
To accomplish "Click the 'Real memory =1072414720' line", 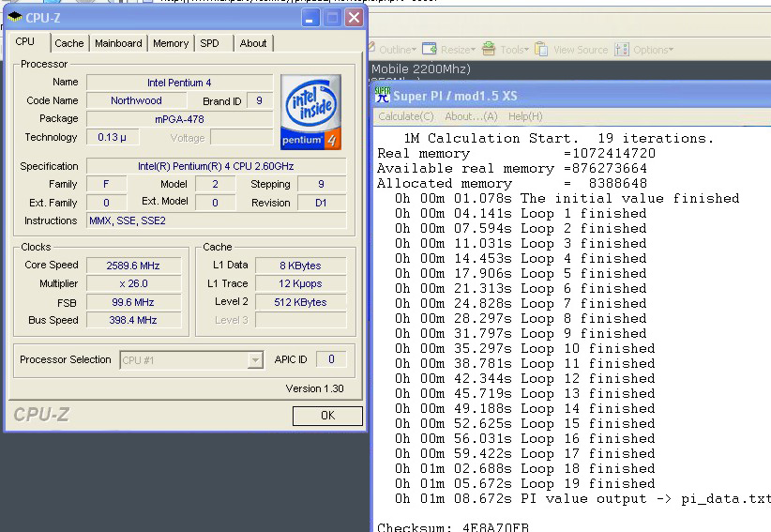I will coord(516,153).
